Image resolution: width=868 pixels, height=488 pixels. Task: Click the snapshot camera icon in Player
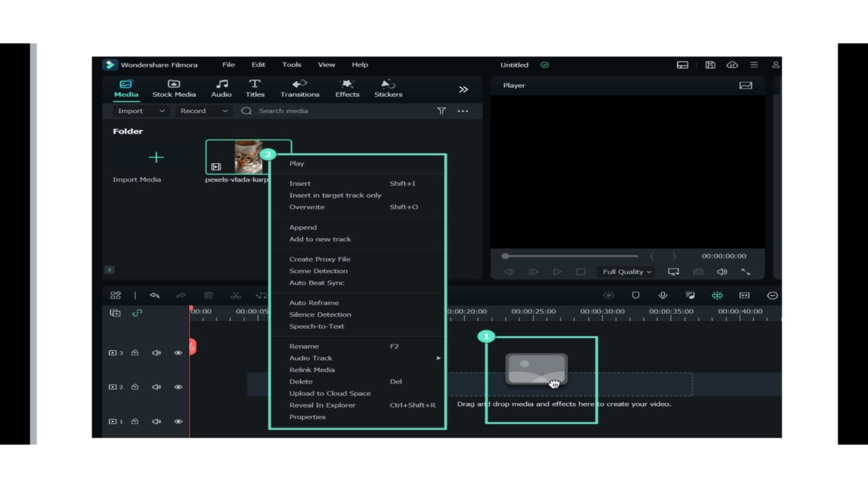[x=698, y=272]
